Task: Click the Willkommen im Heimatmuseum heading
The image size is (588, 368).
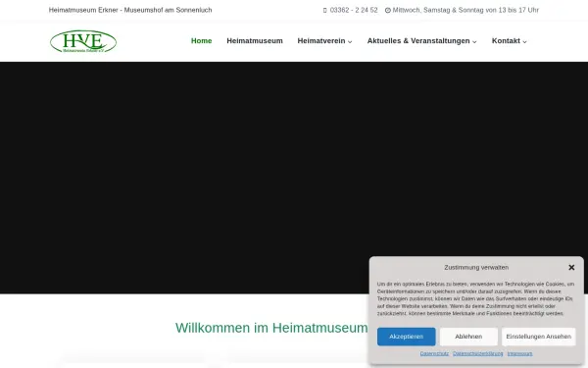Action: click(x=271, y=328)
